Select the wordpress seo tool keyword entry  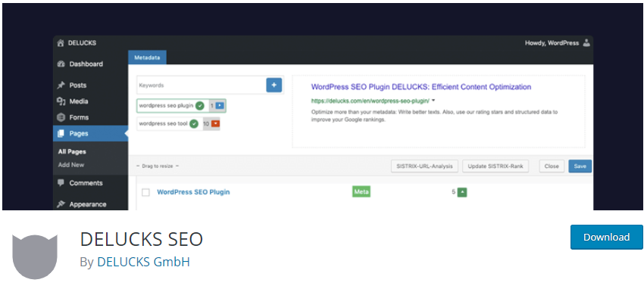(178, 124)
